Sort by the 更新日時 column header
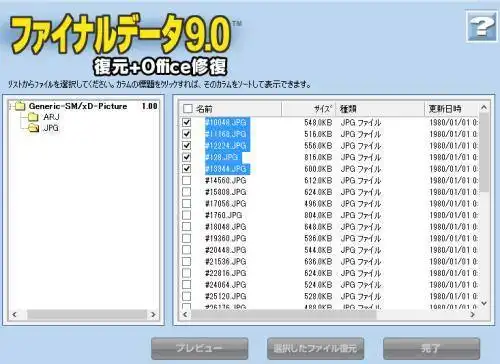Screen dimensions: 500x364 [452, 109]
